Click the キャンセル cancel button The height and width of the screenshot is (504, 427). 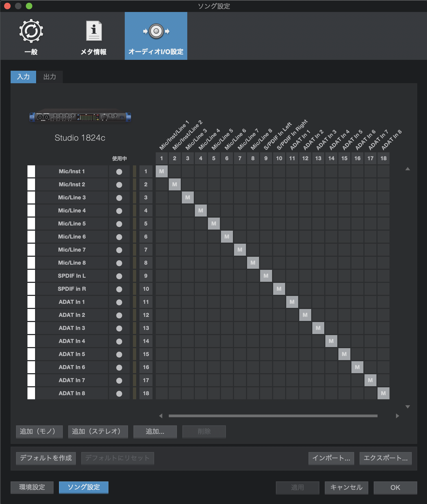[x=347, y=487]
